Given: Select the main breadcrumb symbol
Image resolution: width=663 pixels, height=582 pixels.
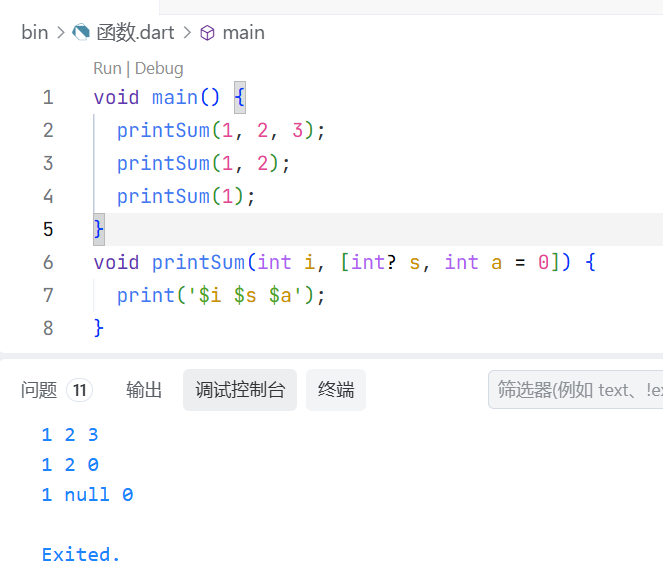Looking at the screenshot, I should tap(244, 33).
